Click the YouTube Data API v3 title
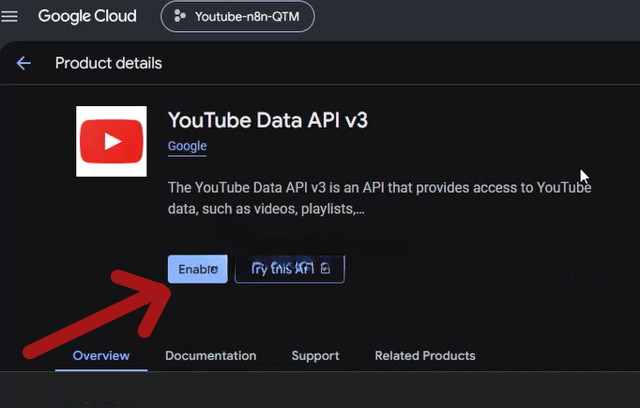The width and height of the screenshot is (640, 408). click(x=268, y=120)
